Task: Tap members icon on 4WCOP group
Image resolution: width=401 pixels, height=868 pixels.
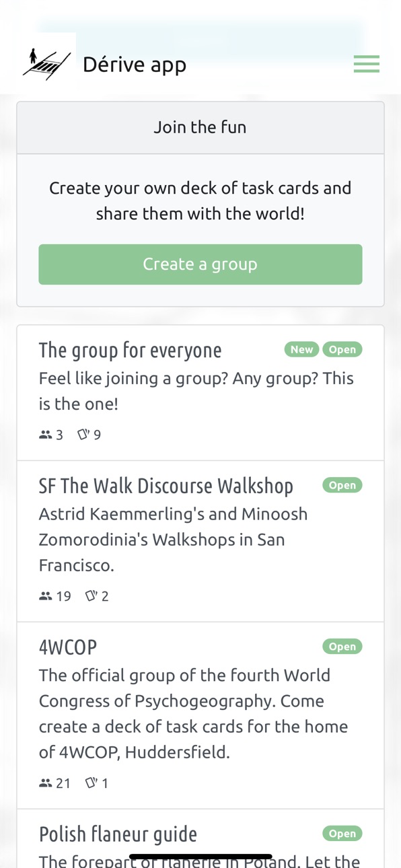Action: coord(46,783)
